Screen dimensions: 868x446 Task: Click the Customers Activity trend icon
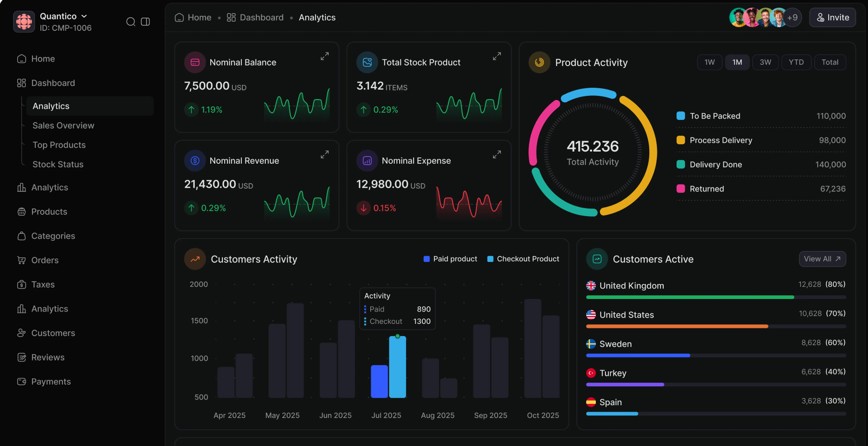(194, 259)
